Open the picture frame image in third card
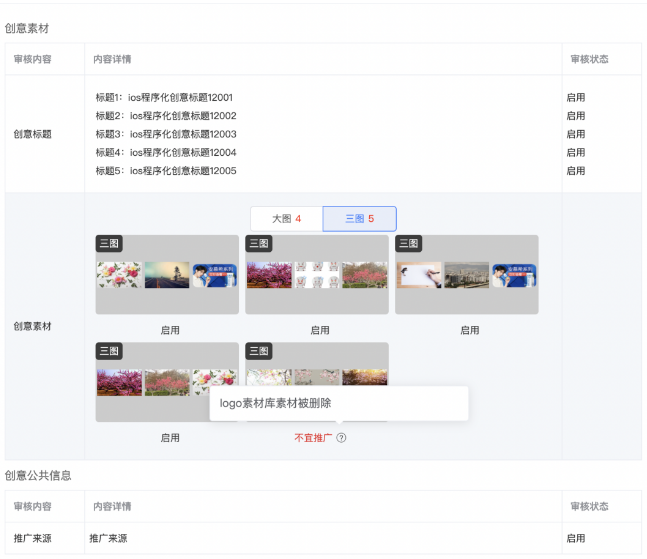The image size is (647, 559). point(419,275)
